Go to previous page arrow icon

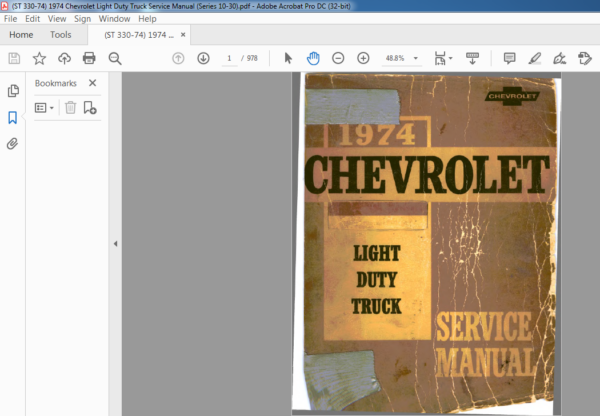click(178, 58)
